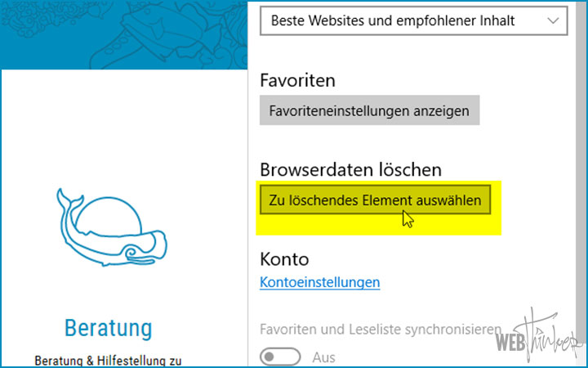Click the 'Favoriten' section heading
This screenshot has height=368, width=588.
tap(298, 80)
